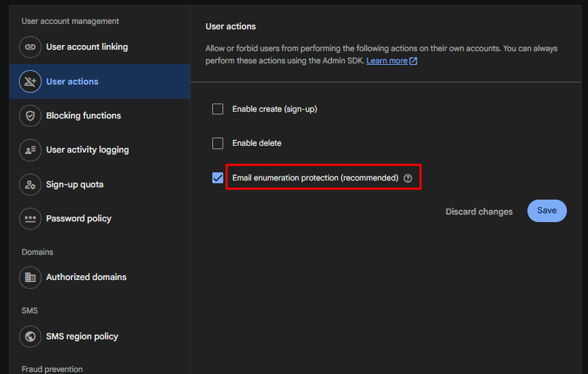Click the User activity logging icon
Viewport: 588px width, 374px height.
click(30, 150)
